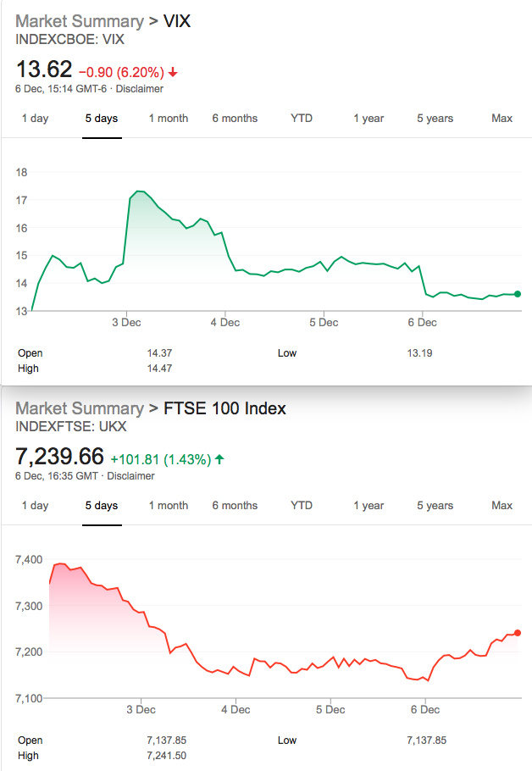Select YTD range for VIX chart
Image resolution: width=532 pixels, height=771 pixels.
tap(302, 119)
